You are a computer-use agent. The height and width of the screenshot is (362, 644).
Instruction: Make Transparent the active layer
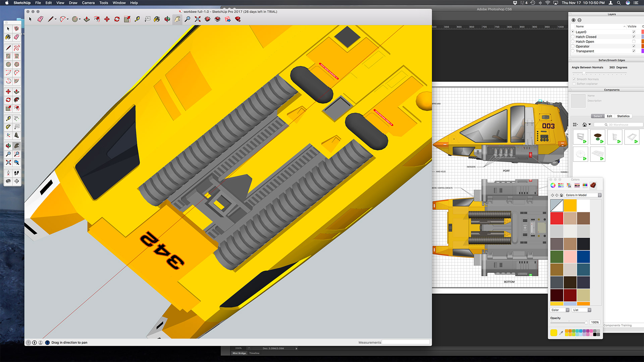point(573,51)
